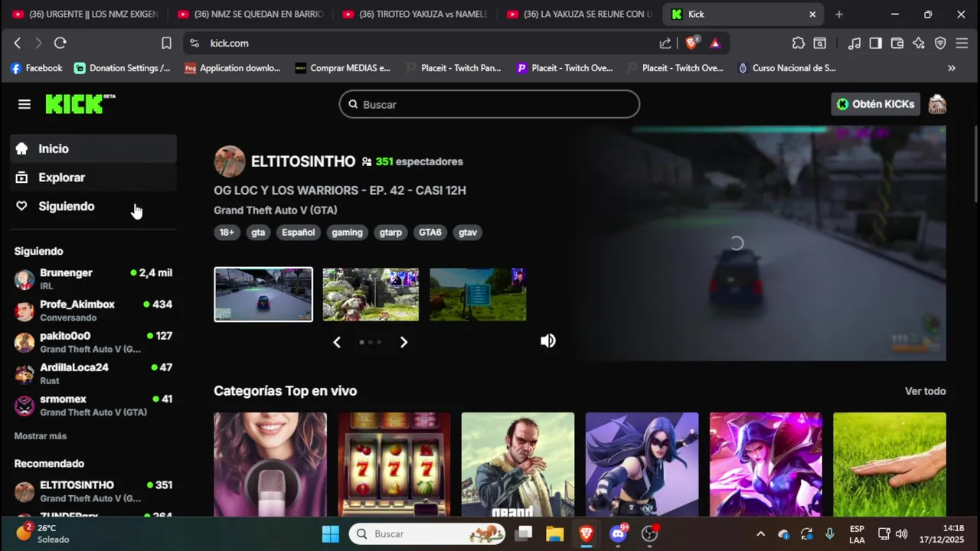The width and height of the screenshot is (980, 551).
Task: Open Donation Settings bookmark
Action: pyautogui.click(x=122, y=68)
